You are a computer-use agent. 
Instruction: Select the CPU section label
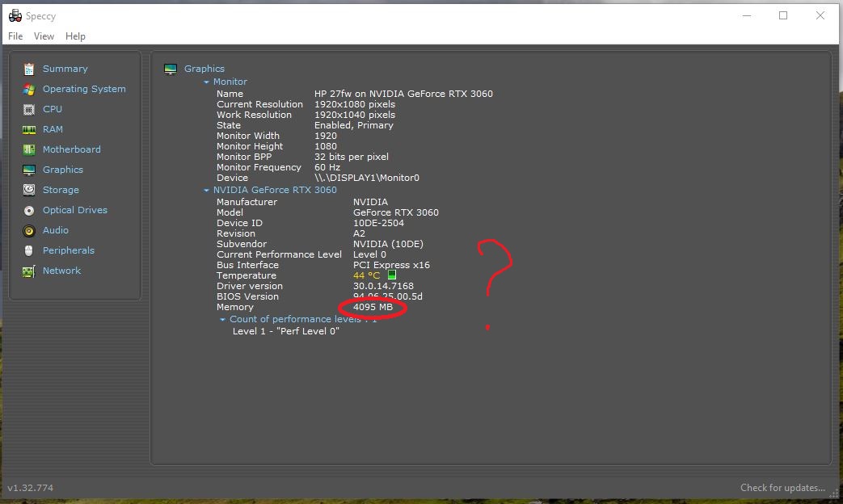(x=53, y=109)
